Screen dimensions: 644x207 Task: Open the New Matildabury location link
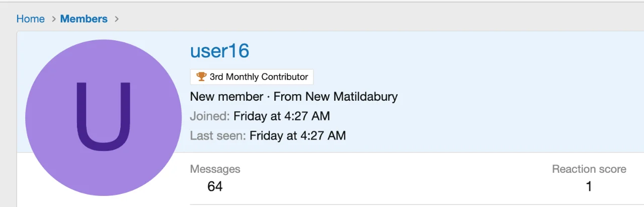[x=351, y=97]
